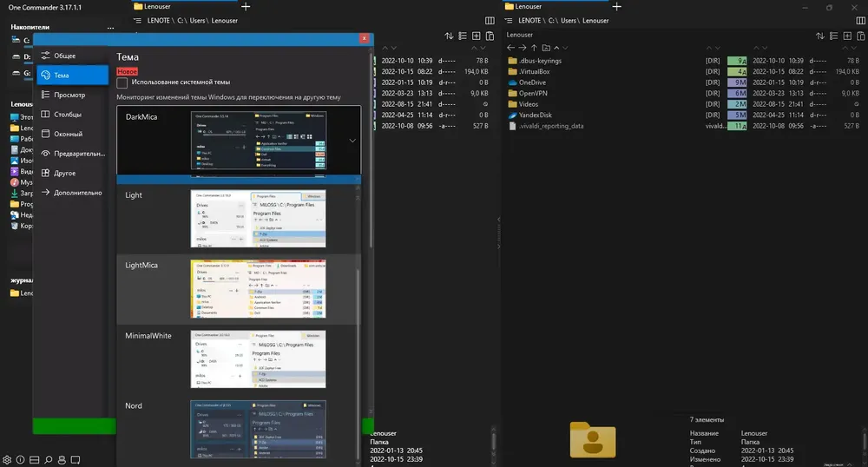Image resolution: width=868 pixels, height=467 pixels.
Task: Create new folder icon in right pane
Action: [546, 48]
